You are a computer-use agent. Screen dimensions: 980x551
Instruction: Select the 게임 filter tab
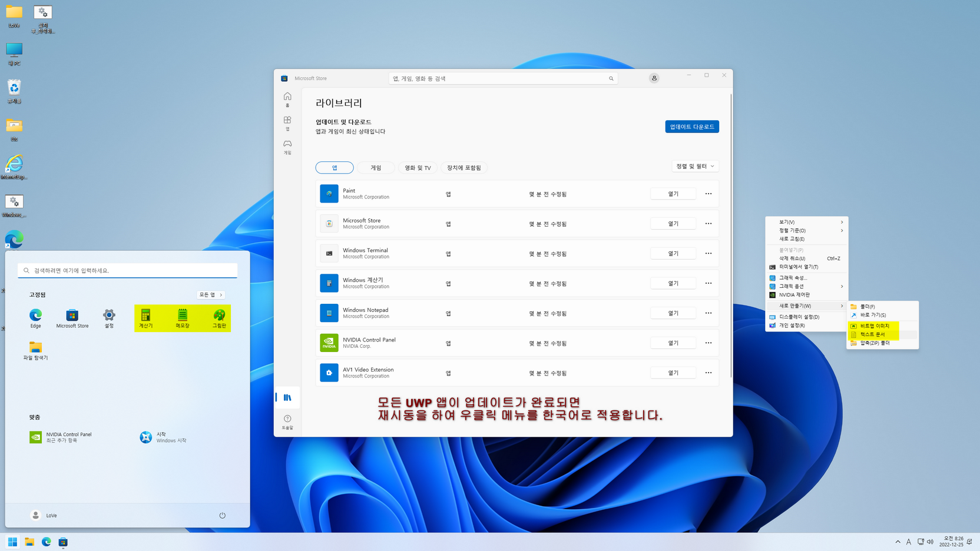point(376,168)
